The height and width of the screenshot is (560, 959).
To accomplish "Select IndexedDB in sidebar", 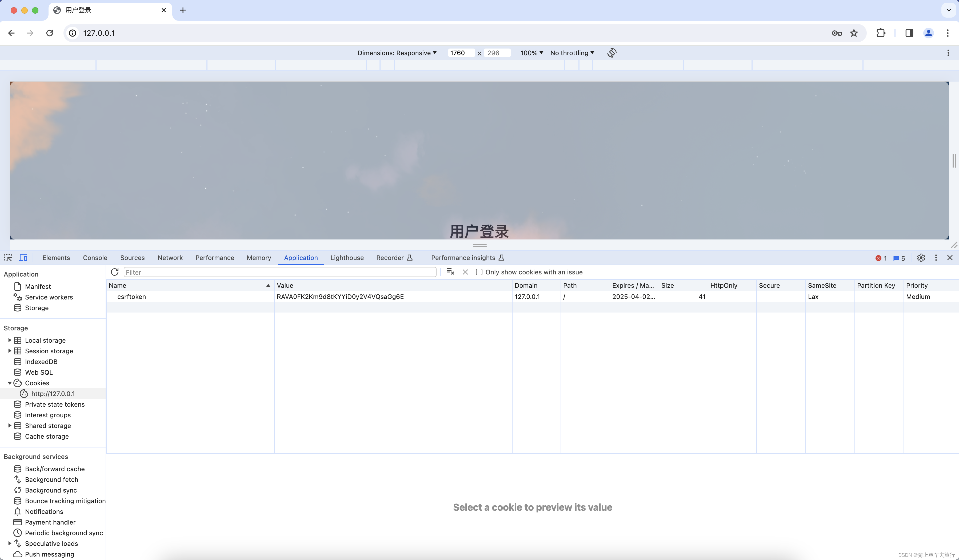I will point(41,361).
